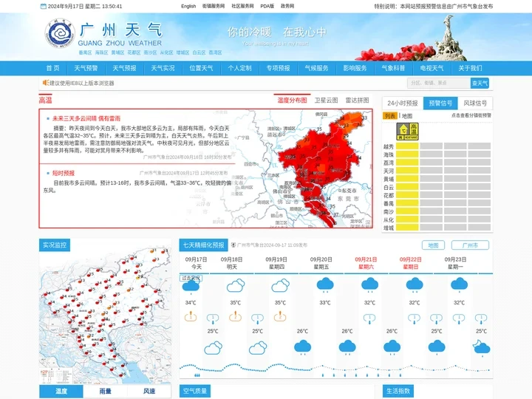Image resolution: width=532 pixels, height=399 pixels.
Task: Click the yellow warning bar for 越秀
Action: coord(407,146)
